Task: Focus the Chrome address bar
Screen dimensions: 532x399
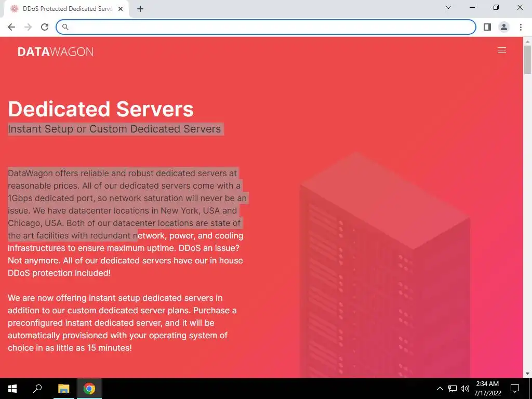Action: [265, 27]
